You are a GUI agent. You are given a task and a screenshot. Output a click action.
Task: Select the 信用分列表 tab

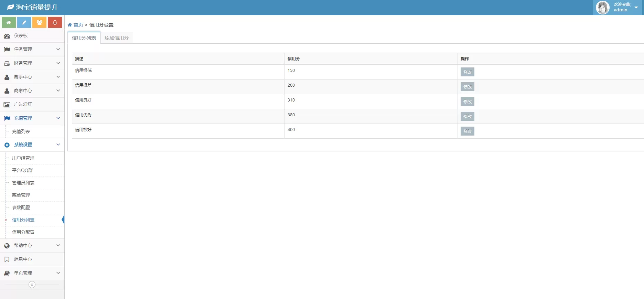(84, 38)
